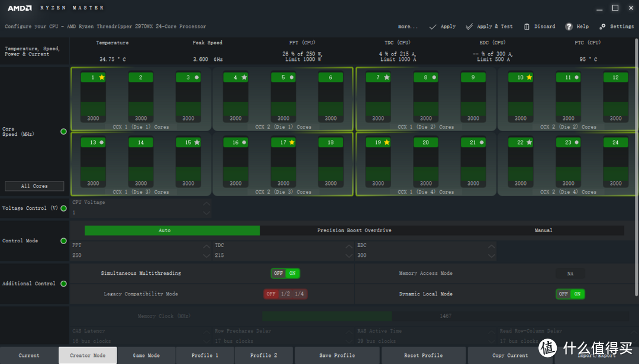Image resolution: width=639 pixels, height=364 pixels.
Task: Decrease EDC value with down arrow
Action: point(492,256)
